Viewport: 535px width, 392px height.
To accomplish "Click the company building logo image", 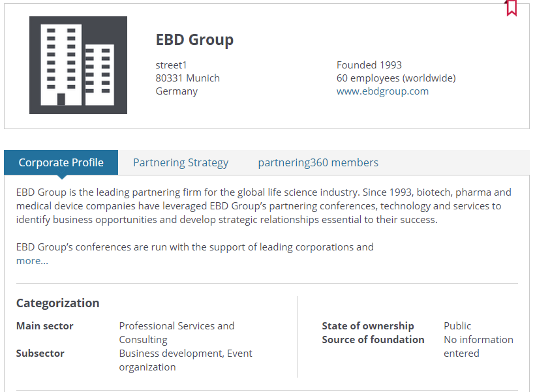I will tap(78, 65).
